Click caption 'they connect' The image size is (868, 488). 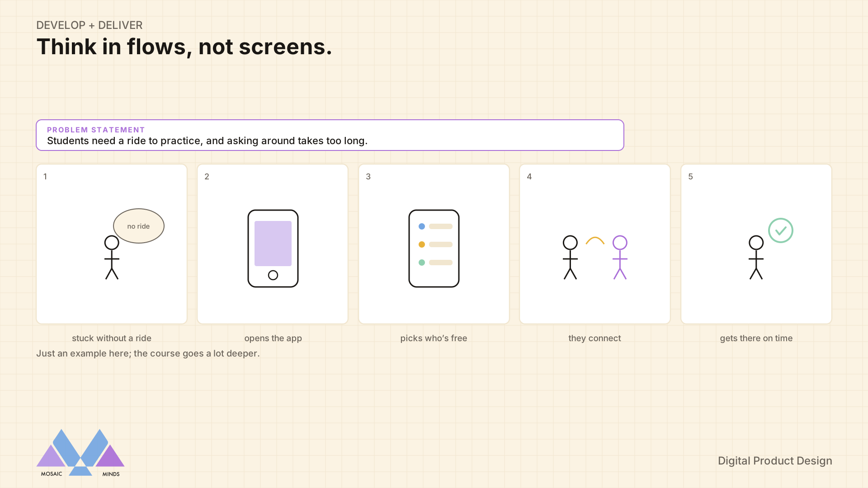pyautogui.click(x=595, y=338)
